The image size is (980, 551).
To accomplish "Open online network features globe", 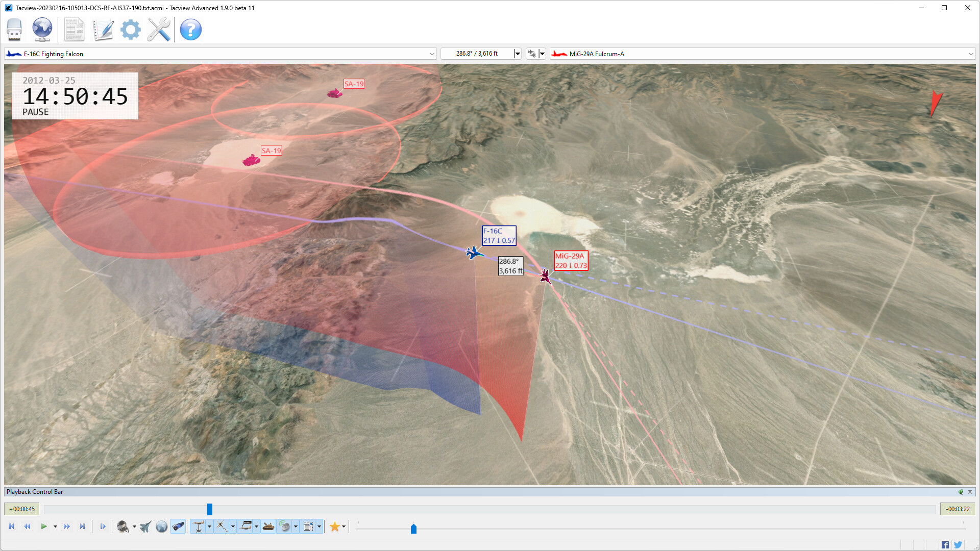I will pos(42,30).
